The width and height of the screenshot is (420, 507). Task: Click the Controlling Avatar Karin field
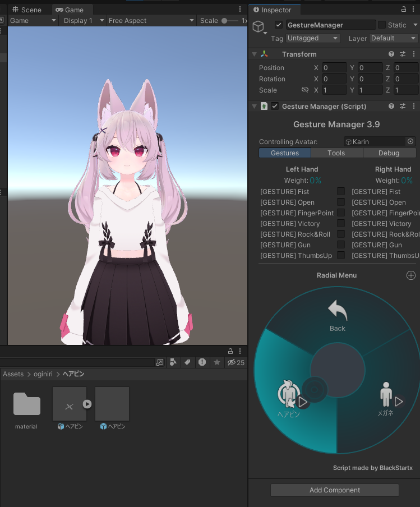click(x=375, y=141)
